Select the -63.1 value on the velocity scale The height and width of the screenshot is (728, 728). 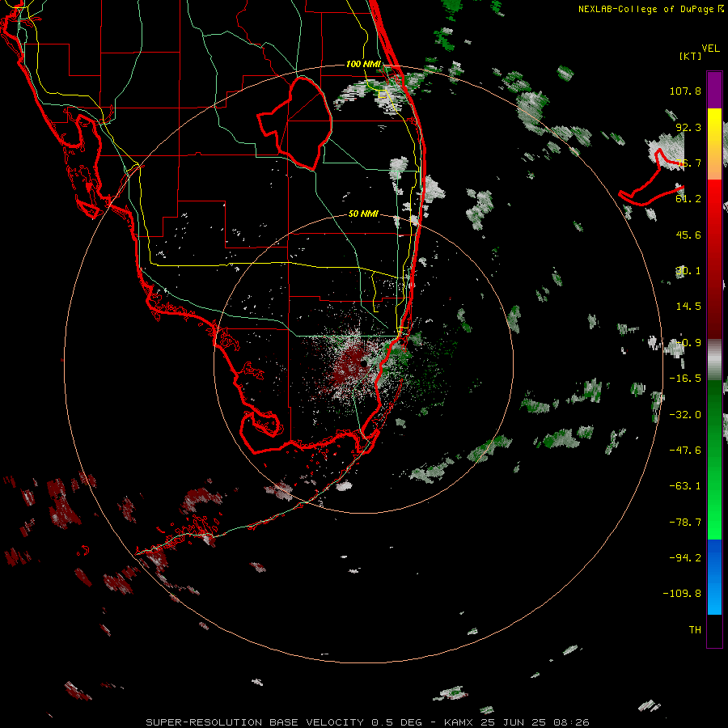click(685, 486)
